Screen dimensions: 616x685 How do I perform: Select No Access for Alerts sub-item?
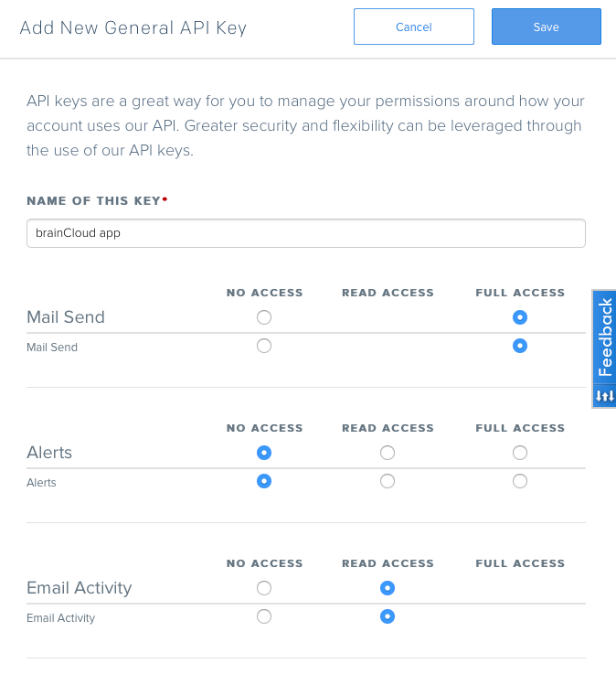pyautogui.click(x=264, y=481)
